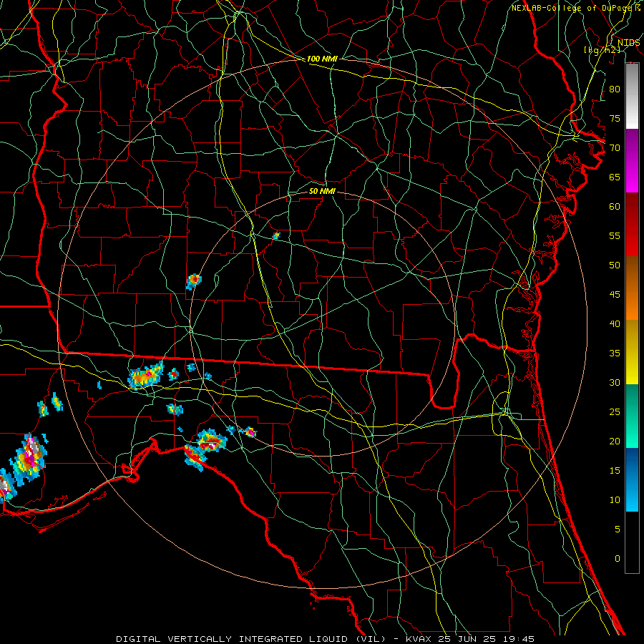The width and height of the screenshot is (644, 644).
Task: Click the 70 value on the color scale
Action: (x=615, y=148)
